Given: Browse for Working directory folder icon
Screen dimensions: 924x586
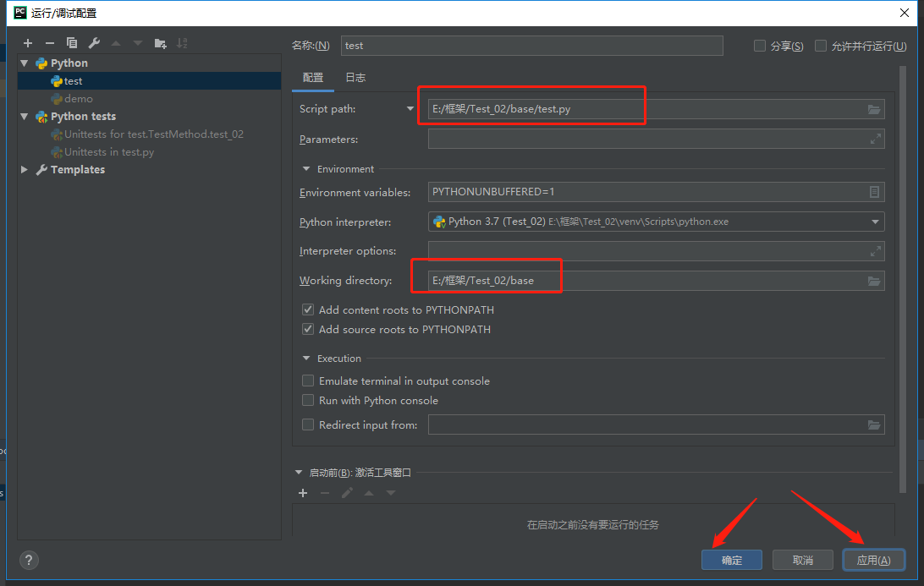Looking at the screenshot, I should point(874,281).
